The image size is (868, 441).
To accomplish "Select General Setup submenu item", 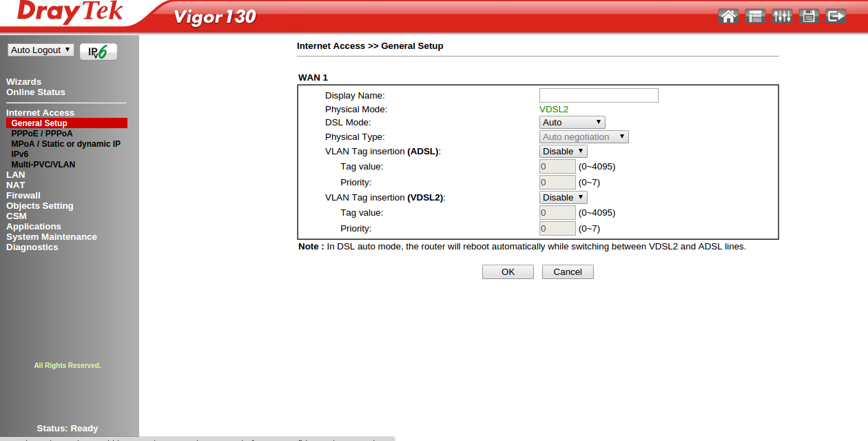I will (x=67, y=123).
